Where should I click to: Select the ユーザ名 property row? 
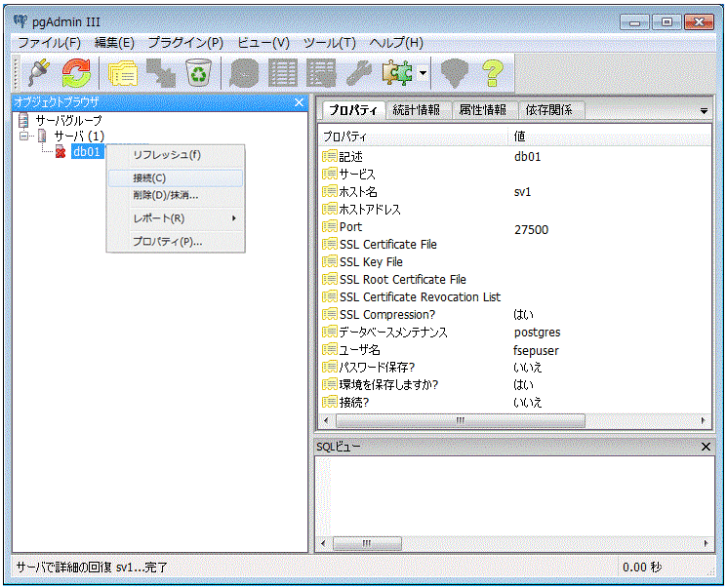pos(515,350)
